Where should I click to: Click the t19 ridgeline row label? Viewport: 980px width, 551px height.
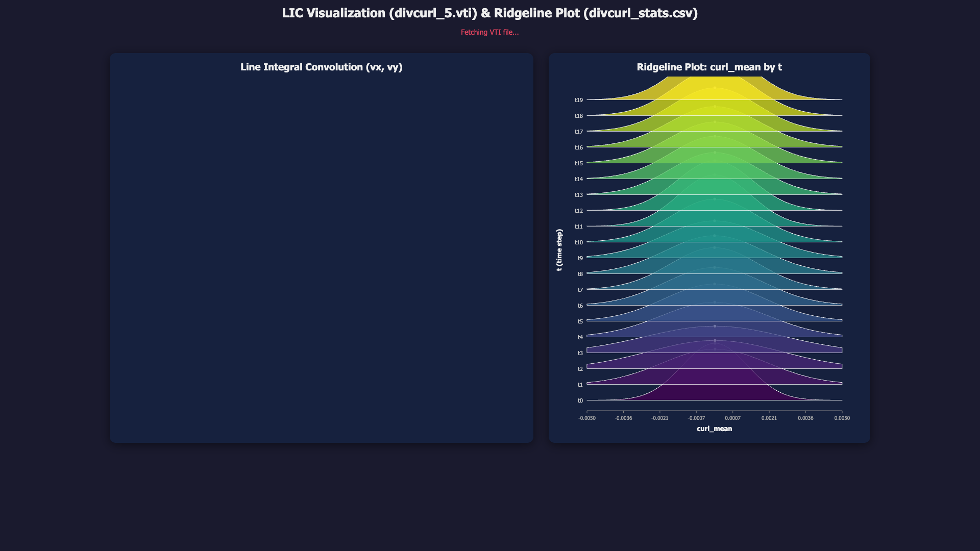click(x=578, y=100)
